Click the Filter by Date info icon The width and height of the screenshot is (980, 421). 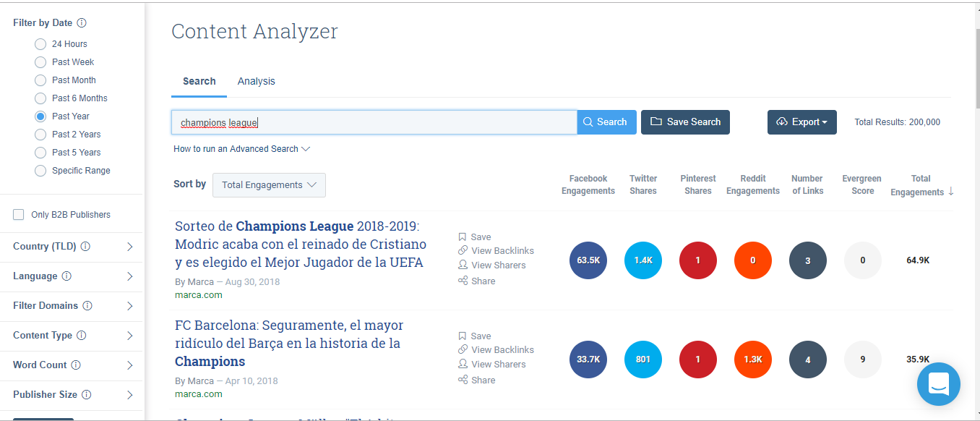(82, 23)
